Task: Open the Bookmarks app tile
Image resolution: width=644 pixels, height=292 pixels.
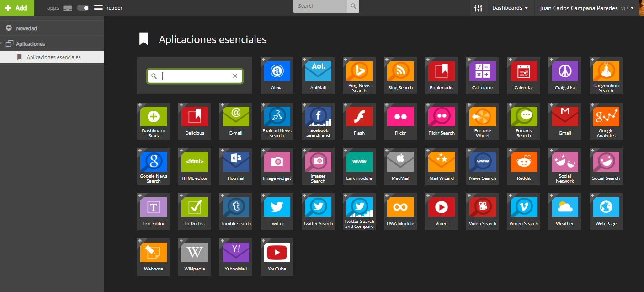Action: (x=442, y=76)
